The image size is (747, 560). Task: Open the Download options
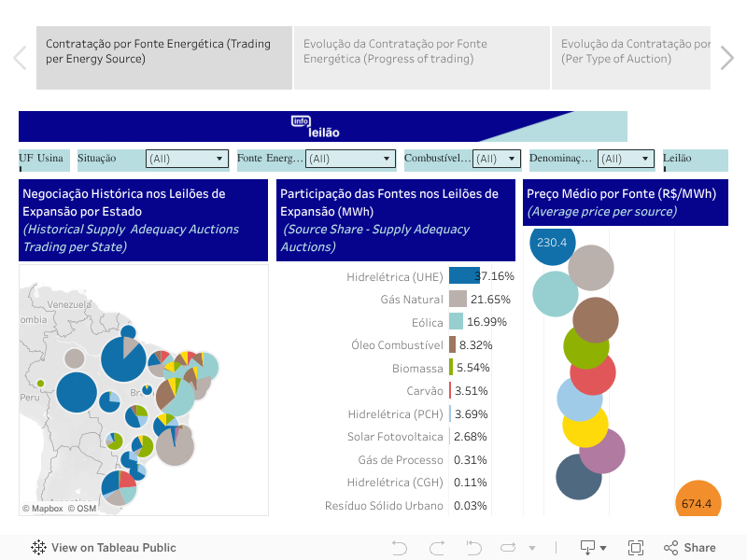click(592, 548)
